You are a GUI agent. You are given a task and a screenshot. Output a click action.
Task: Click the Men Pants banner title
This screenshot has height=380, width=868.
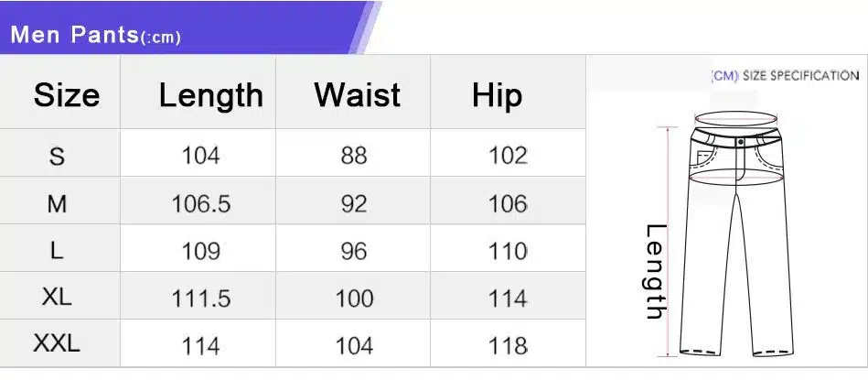coord(95,36)
